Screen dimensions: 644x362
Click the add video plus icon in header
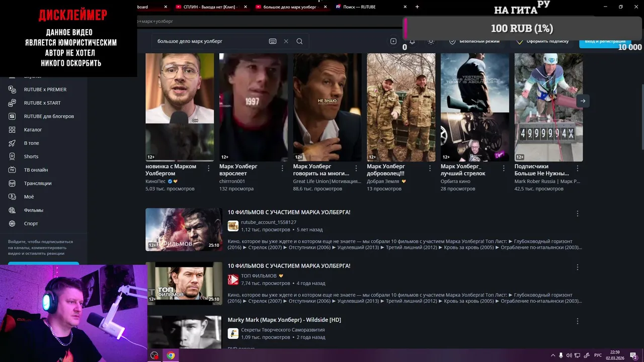click(393, 41)
